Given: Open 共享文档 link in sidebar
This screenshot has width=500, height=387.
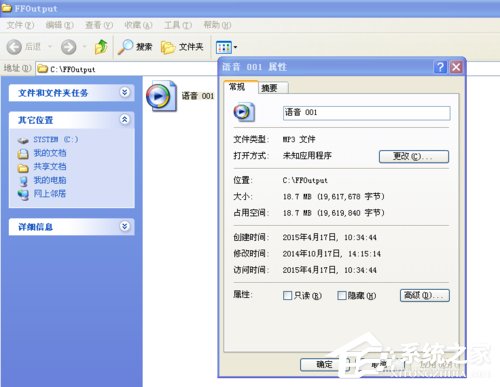Looking at the screenshot, I should point(50,167).
